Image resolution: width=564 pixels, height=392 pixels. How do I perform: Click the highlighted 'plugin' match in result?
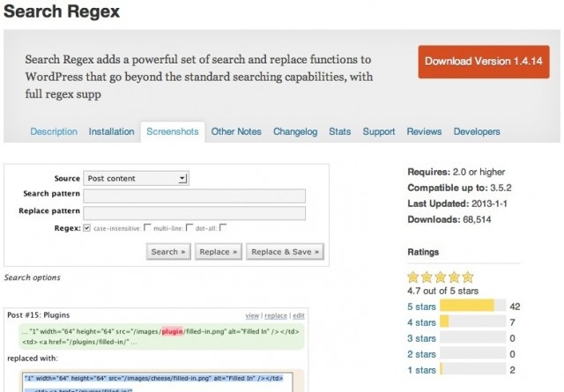[173, 331]
